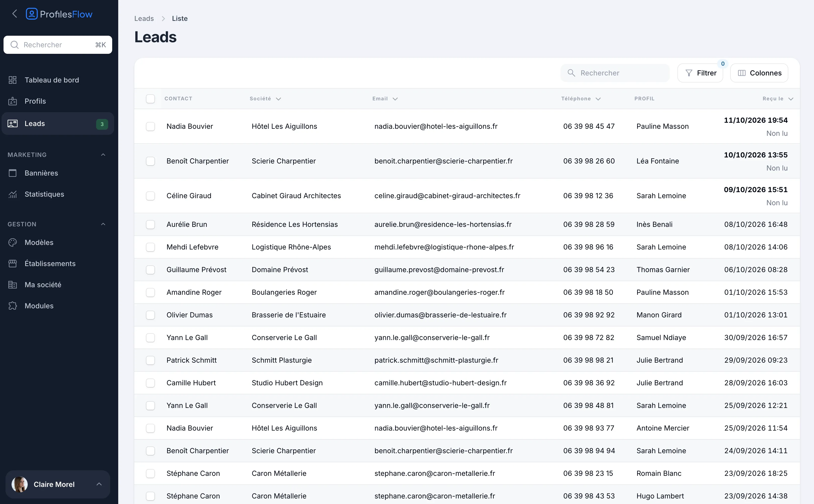Expand the Claire Morel user menu chevron

[x=99, y=484]
